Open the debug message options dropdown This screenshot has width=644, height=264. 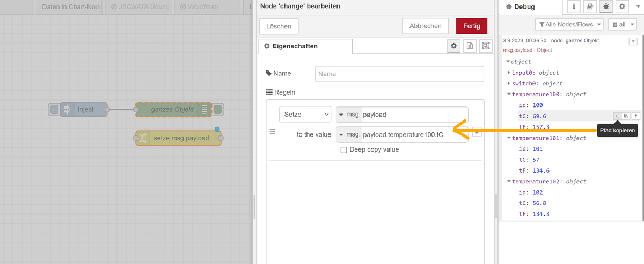coord(633,41)
